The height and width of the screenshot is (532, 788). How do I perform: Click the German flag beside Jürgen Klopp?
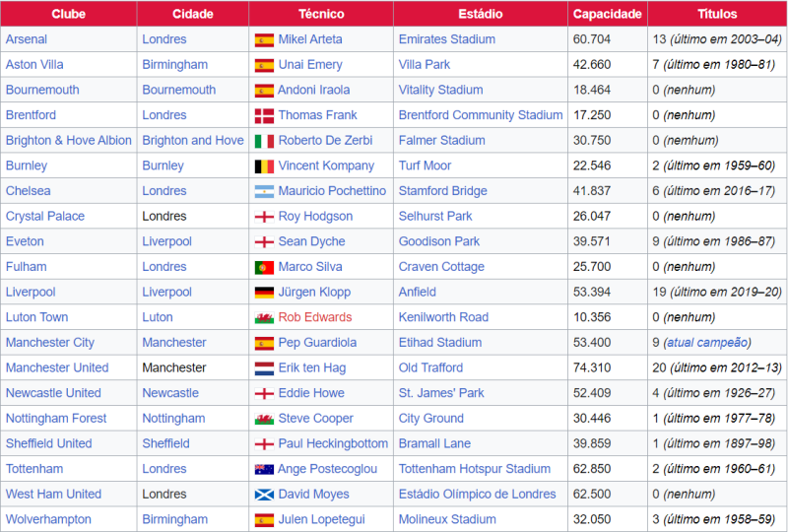[x=264, y=293]
